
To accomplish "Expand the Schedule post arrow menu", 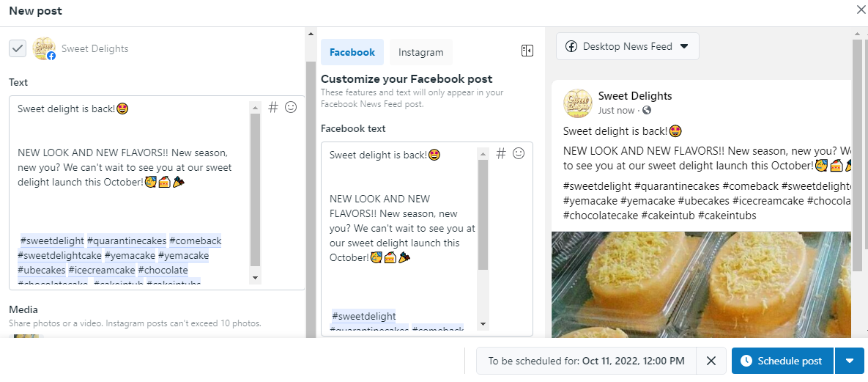I will [850, 361].
